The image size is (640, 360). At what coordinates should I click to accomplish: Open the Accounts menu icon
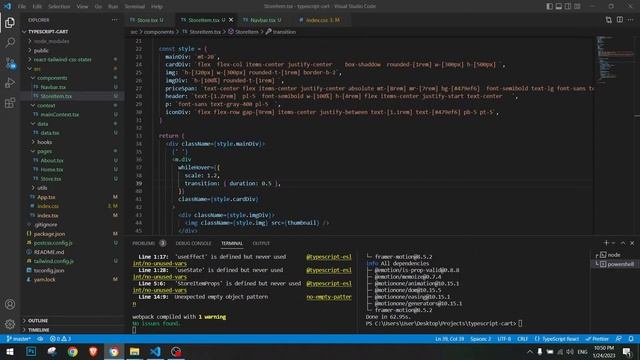[10, 304]
